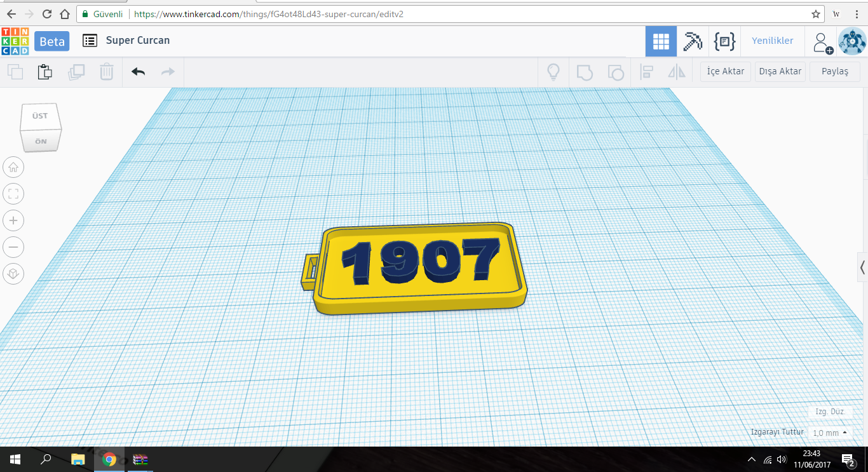Click the Group shapes icon

[585, 72]
